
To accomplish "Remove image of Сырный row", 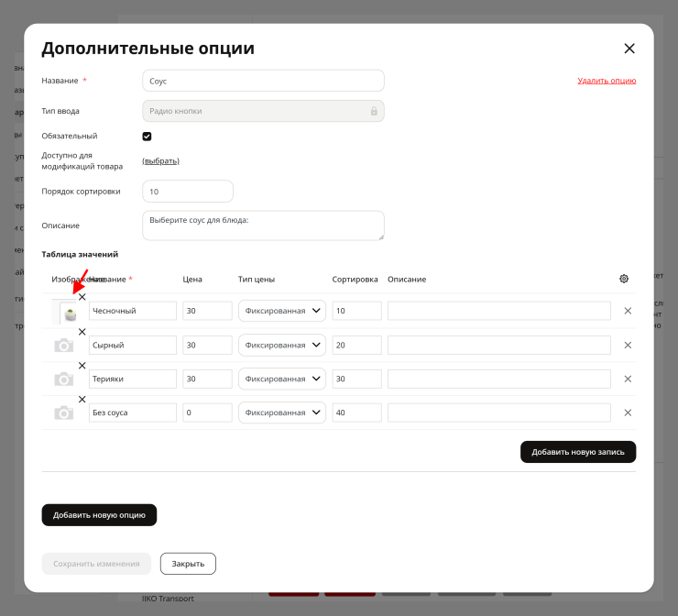I will point(82,332).
